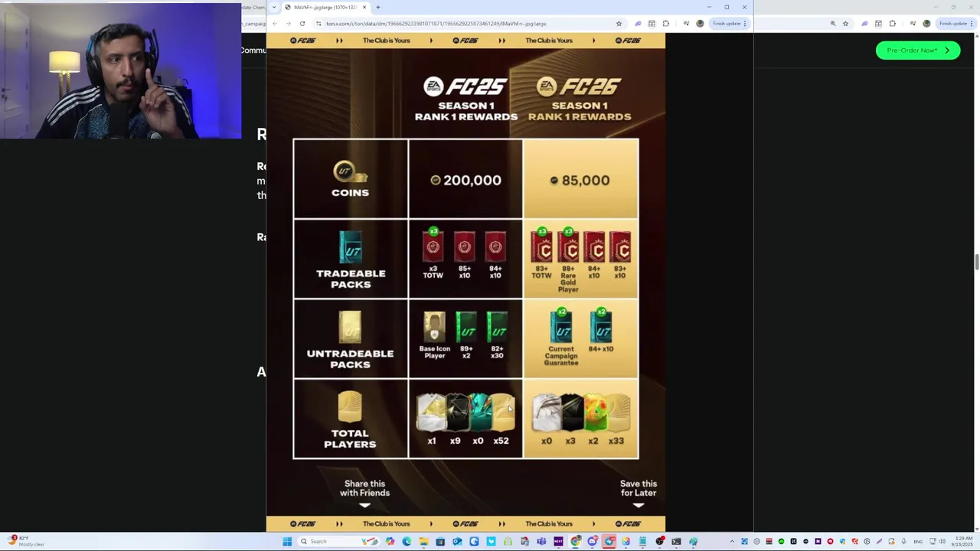Open Discord from the taskbar
Image resolution: width=980 pixels, height=551 pixels.
coord(592,541)
